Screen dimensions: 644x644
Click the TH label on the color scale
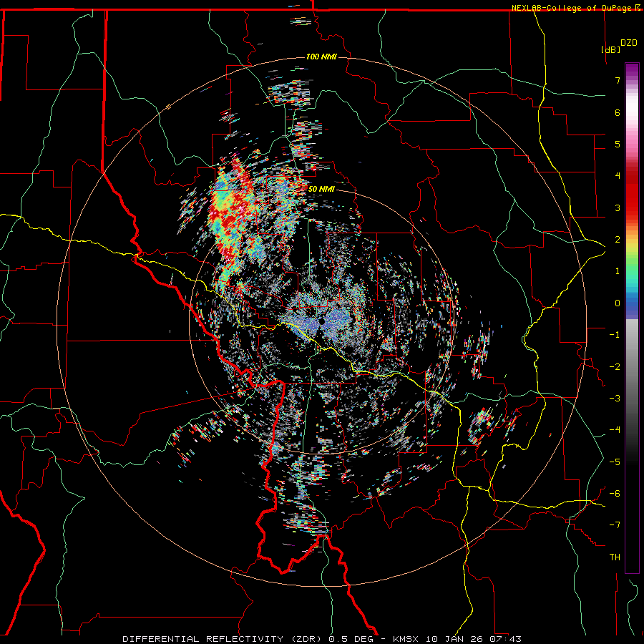click(615, 557)
